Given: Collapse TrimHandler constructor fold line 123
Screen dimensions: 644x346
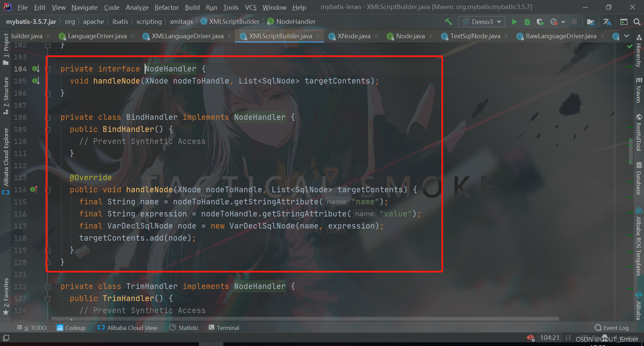Looking at the screenshot, I should click(x=48, y=299).
